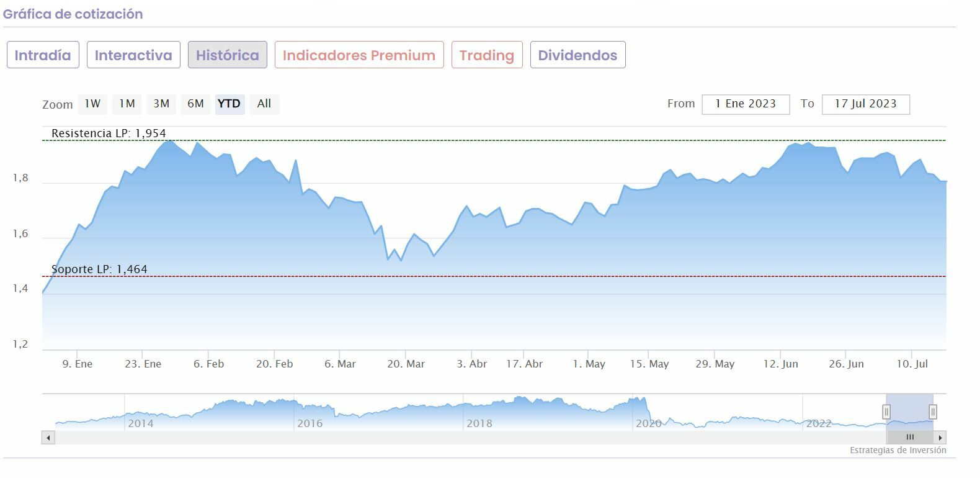Click the left scroll arrow of navigator
Viewport: 980px width, 478px height.
[48, 438]
